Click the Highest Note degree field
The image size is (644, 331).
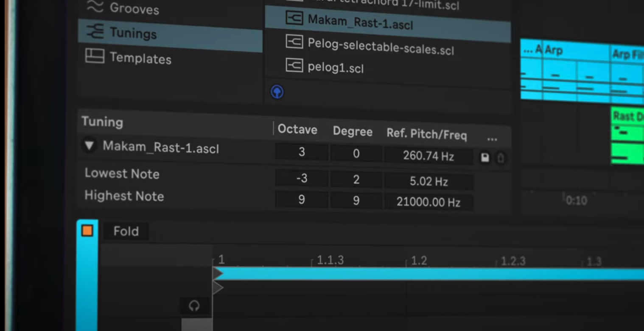[356, 200]
